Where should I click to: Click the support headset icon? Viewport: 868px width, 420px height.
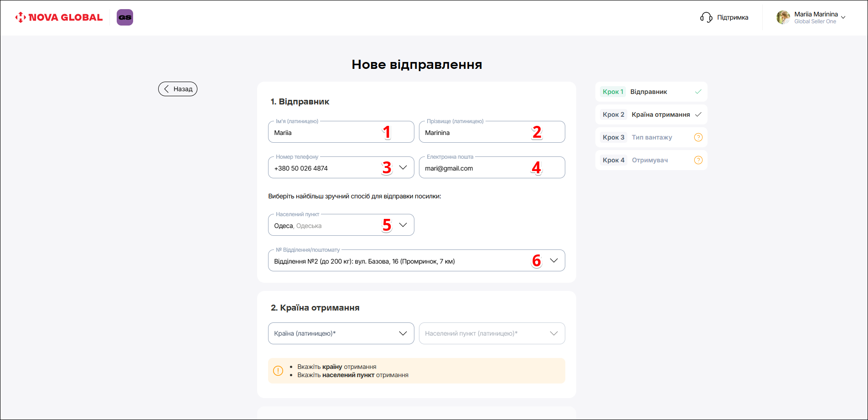(706, 17)
